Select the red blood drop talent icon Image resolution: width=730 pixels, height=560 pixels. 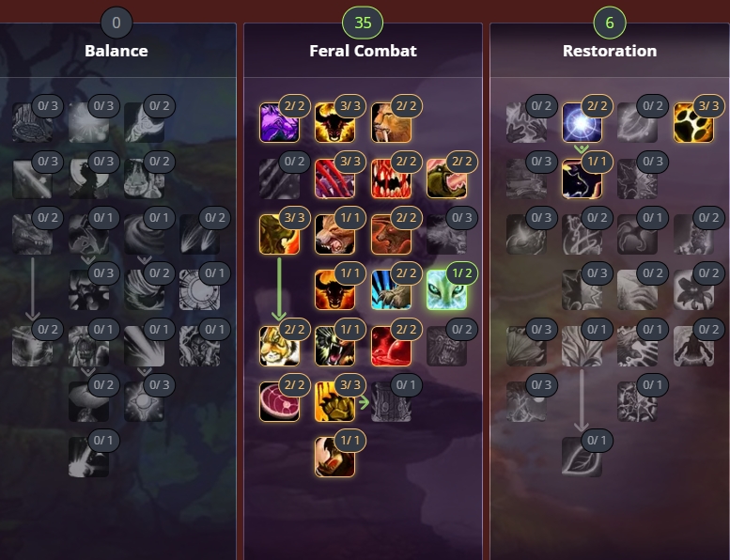391,346
